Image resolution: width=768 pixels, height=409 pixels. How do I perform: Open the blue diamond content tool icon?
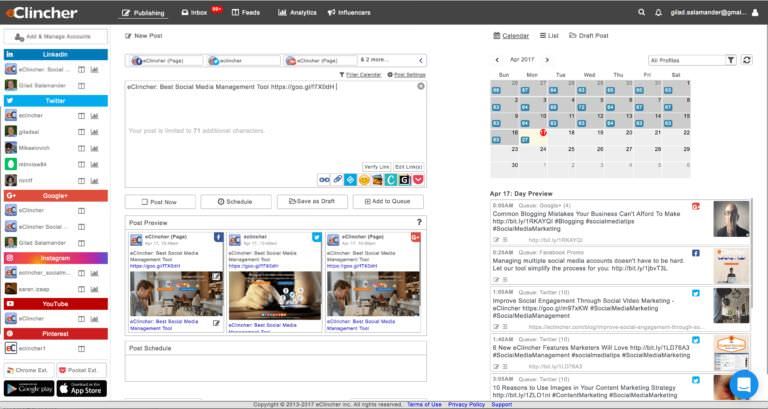pyautogui.click(x=350, y=180)
